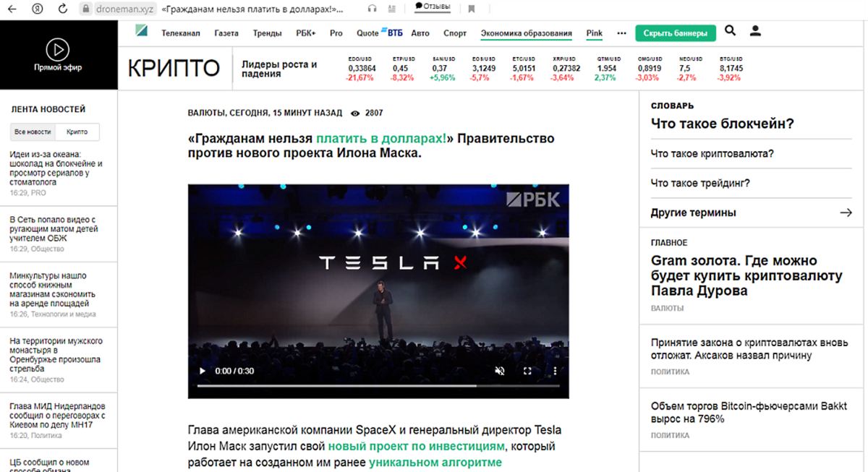Viewport: 868px width, 472px height.
Task: Open the РБК+ menu item
Action: point(306,33)
